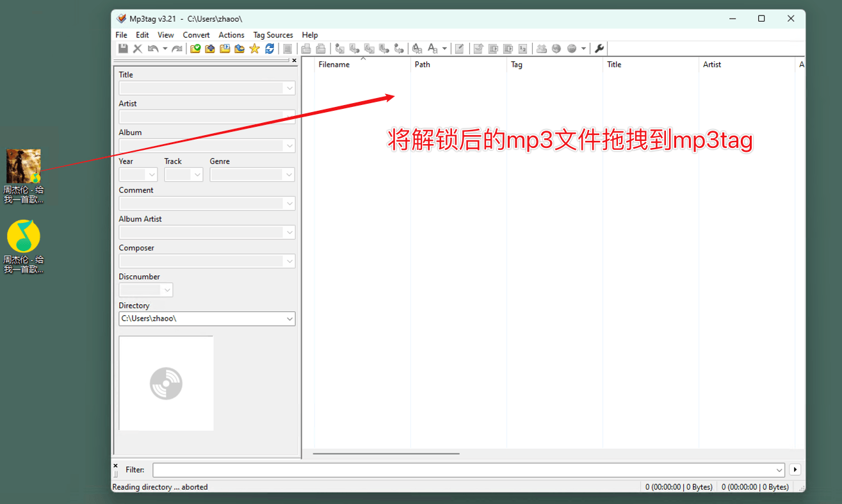
Task: Click the 'Reading directory ... aborted' status text
Action: [x=160, y=487]
